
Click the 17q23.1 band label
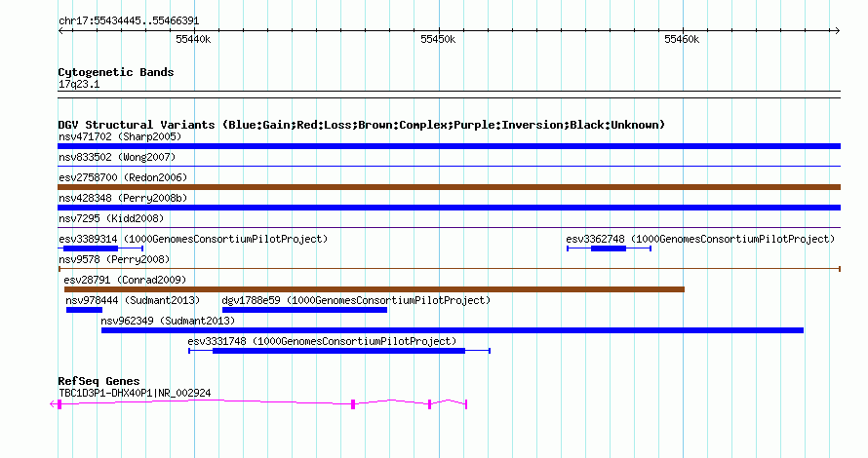coord(79,84)
